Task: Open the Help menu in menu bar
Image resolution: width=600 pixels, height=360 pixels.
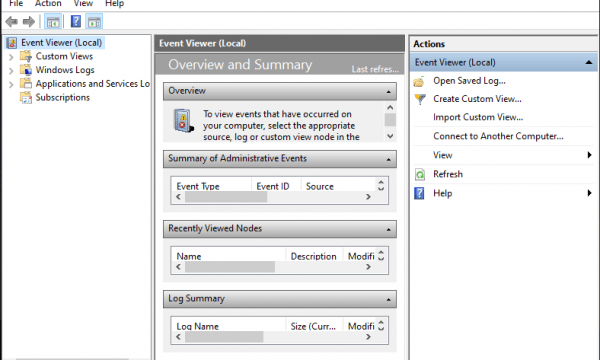Action: [x=114, y=3]
